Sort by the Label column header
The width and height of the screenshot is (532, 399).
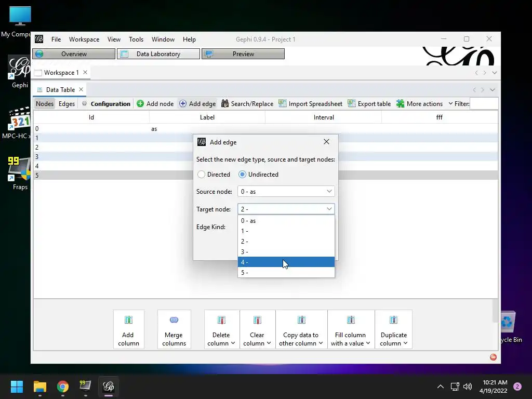pyautogui.click(x=207, y=117)
